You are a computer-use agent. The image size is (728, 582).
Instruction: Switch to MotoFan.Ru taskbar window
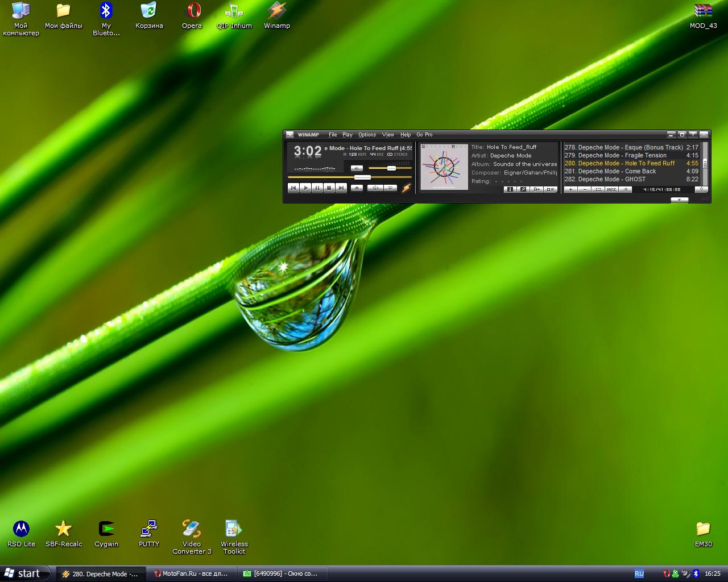pos(192,573)
